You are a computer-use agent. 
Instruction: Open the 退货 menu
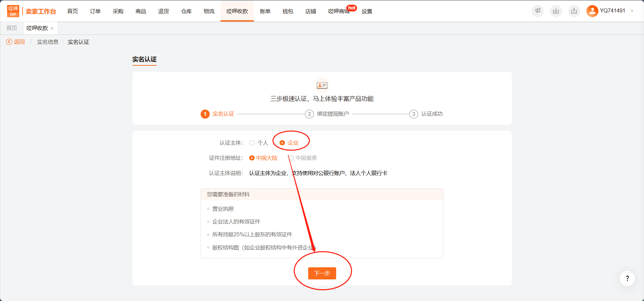[164, 11]
